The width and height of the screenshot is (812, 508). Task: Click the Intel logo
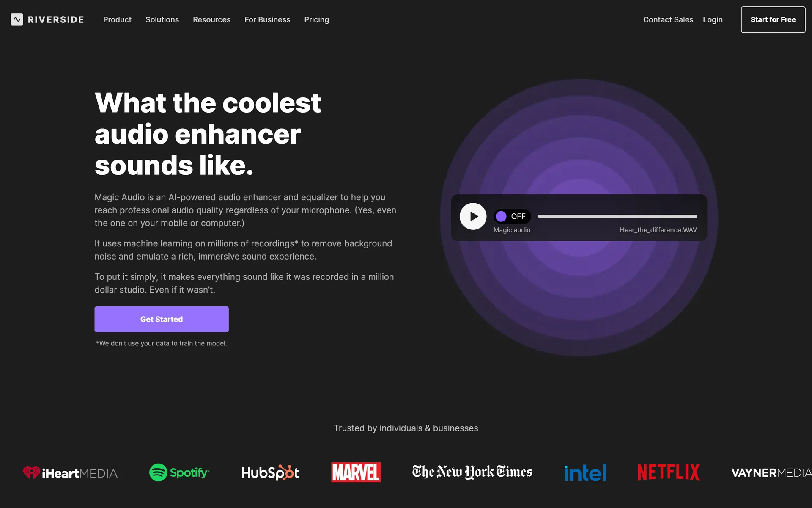coord(585,472)
